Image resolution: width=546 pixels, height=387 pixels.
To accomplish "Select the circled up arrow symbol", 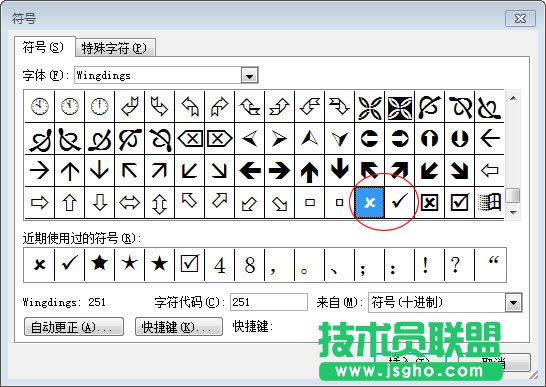I will point(429,139).
